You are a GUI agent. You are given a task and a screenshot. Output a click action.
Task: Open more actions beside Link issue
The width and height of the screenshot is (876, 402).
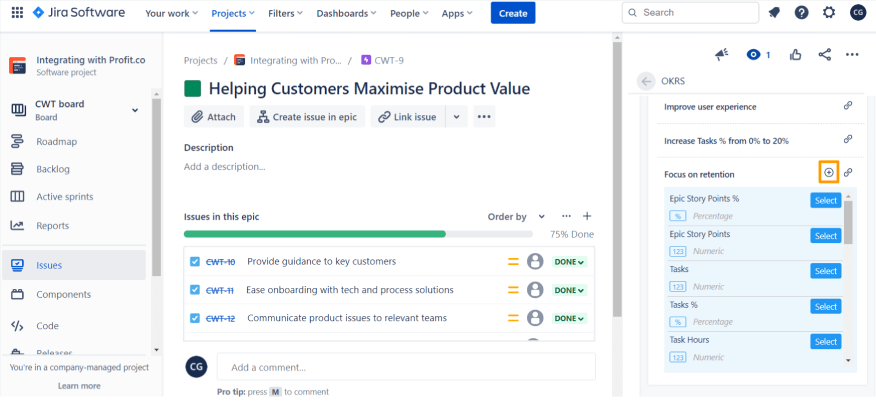(x=484, y=117)
